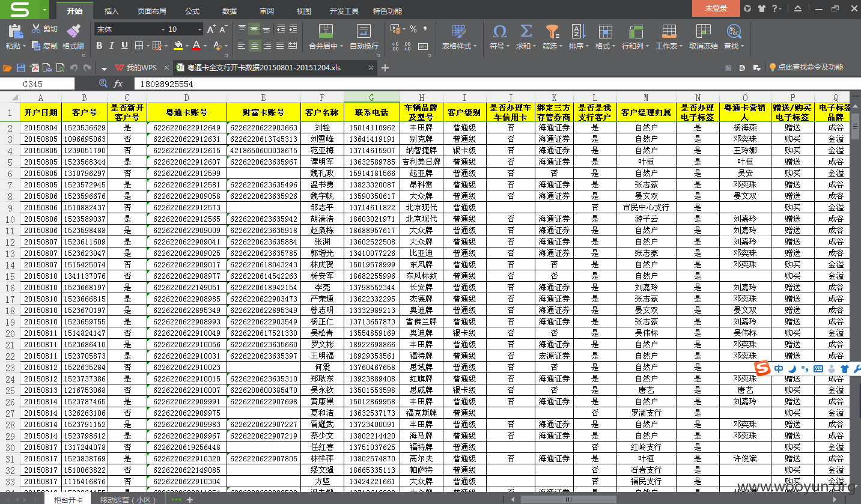
Task: Click Unfreeze Panes (取消冻结) icon
Action: (x=703, y=31)
